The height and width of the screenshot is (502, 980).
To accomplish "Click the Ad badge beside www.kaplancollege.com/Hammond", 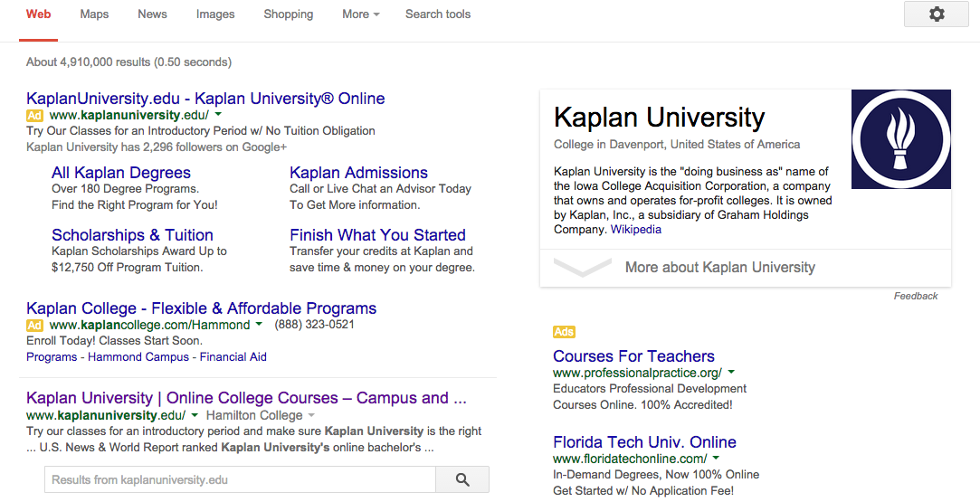I will click(x=34, y=325).
